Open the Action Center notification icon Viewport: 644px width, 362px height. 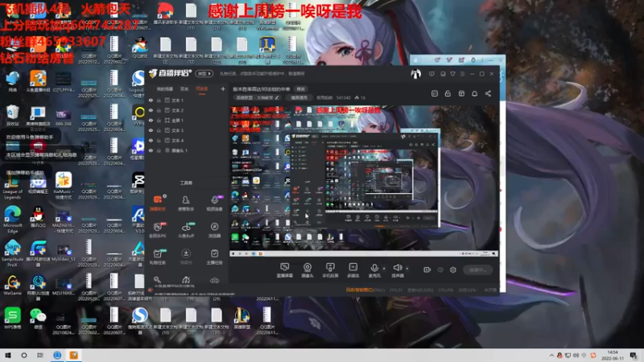(634, 356)
